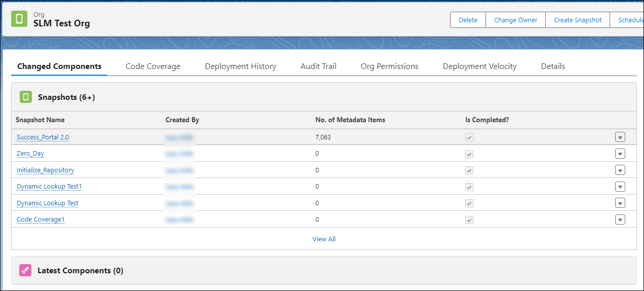The height and width of the screenshot is (291, 644).
Task: Open the Zero_Day snapshot link
Action: point(30,154)
